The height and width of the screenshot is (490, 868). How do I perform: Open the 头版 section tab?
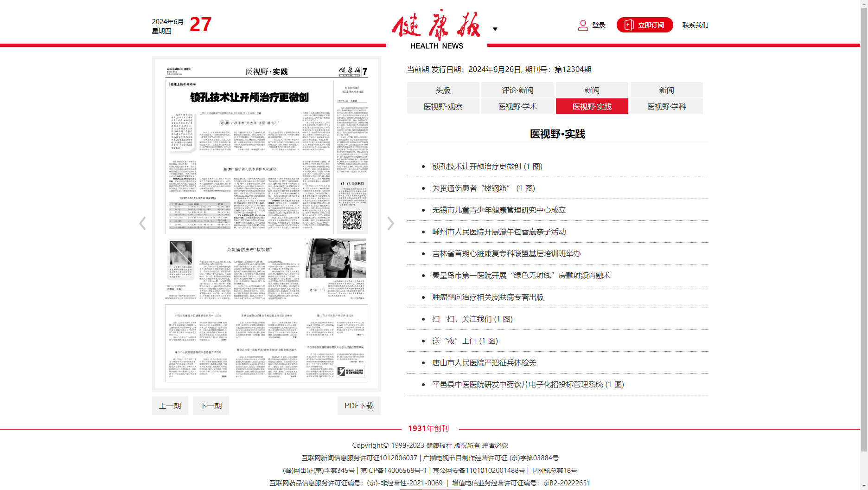(x=443, y=90)
